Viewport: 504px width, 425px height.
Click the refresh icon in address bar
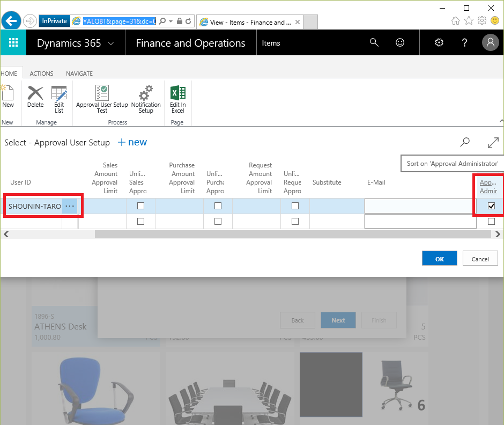click(188, 21)
